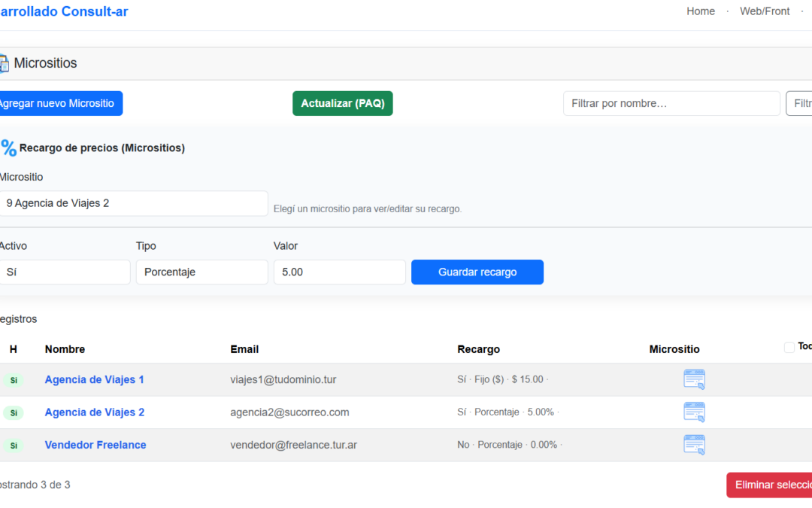812x508 pixels.
Task: Click the green Actualizar (PAQ) button
Action: pos(342,104)
